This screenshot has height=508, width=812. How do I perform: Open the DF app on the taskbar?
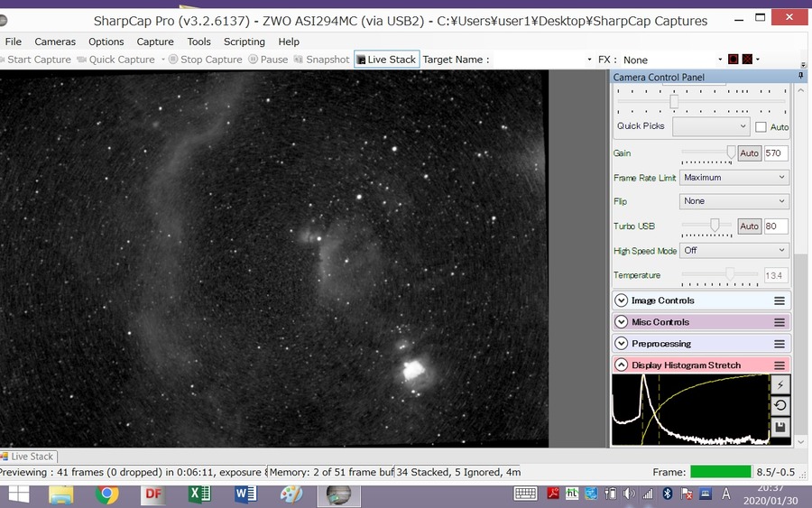click(153, 494)
